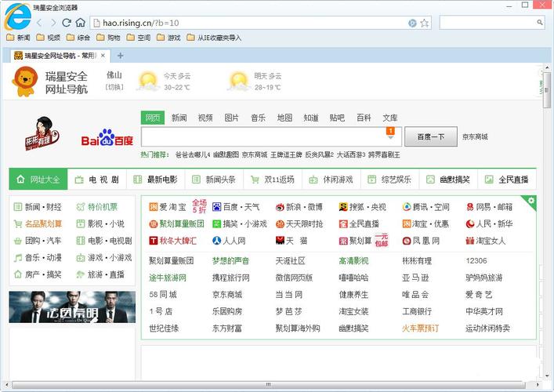Select the 图片 search tab

coord(232,118)
